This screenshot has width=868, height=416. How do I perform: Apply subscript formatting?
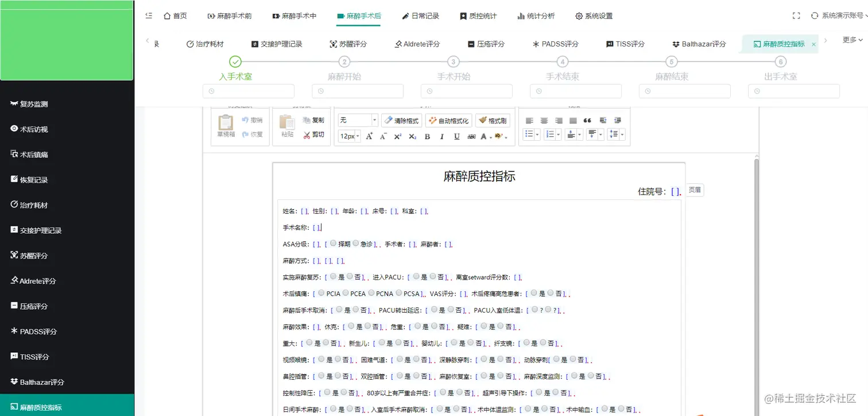[x=413, y=136]
